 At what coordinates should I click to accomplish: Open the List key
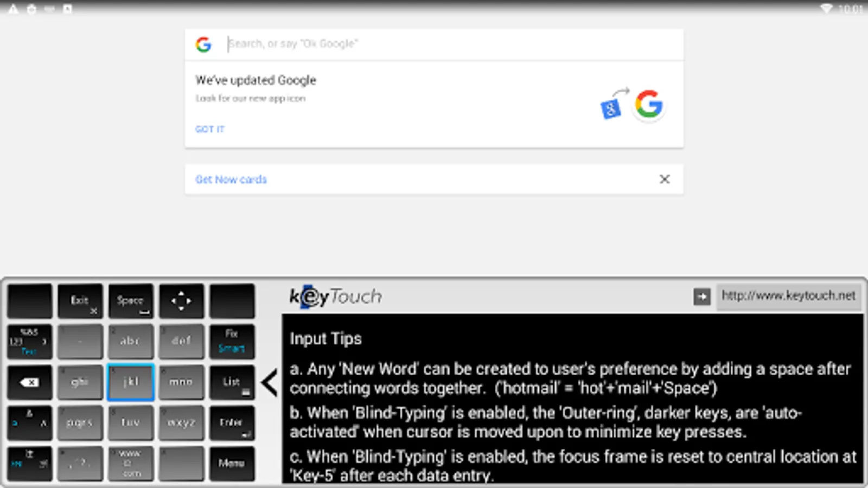232,382
